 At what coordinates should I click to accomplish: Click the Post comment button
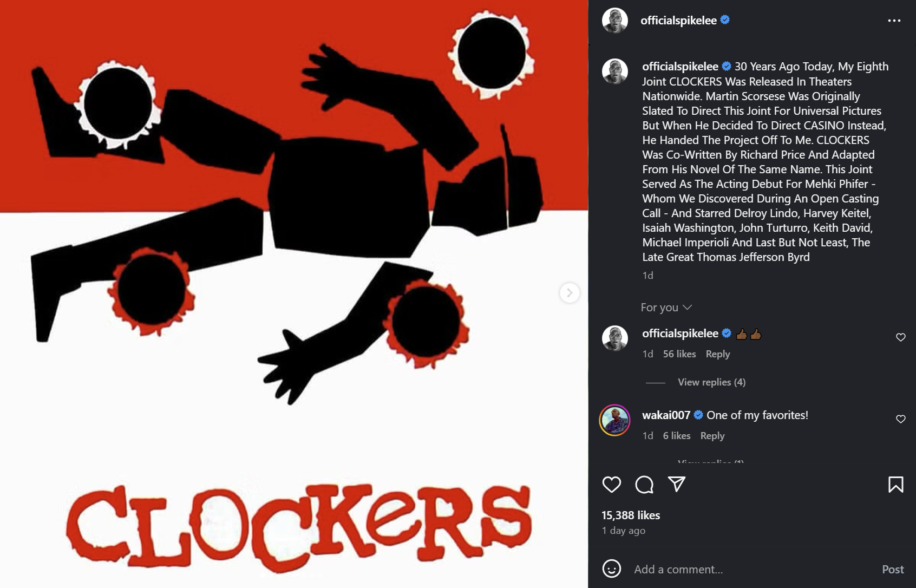click(893, 569)
